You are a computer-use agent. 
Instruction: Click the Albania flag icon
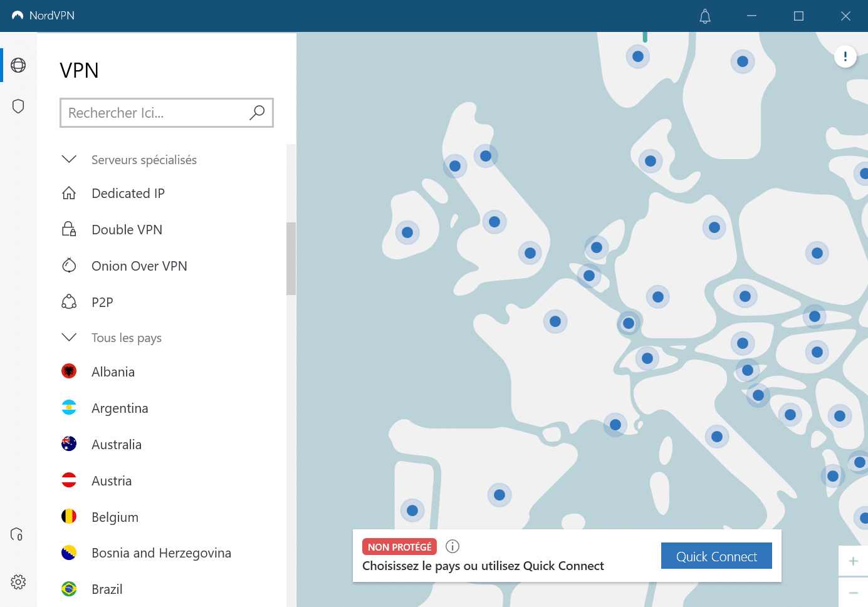pos(69,371)
